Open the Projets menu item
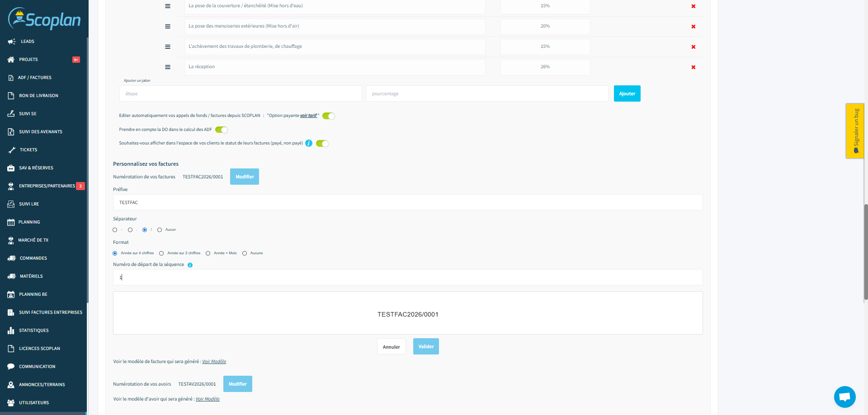The width and height of the screenshot is (868, 415). coord(28,60)
